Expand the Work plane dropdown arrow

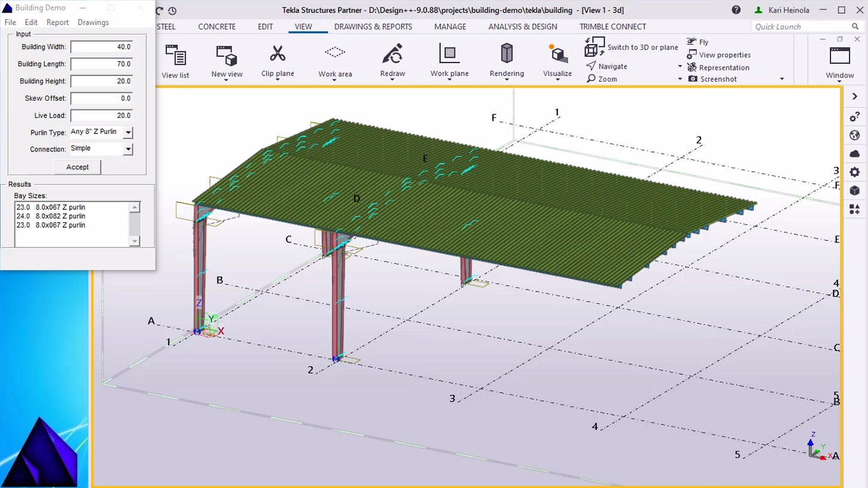(449, 80)
